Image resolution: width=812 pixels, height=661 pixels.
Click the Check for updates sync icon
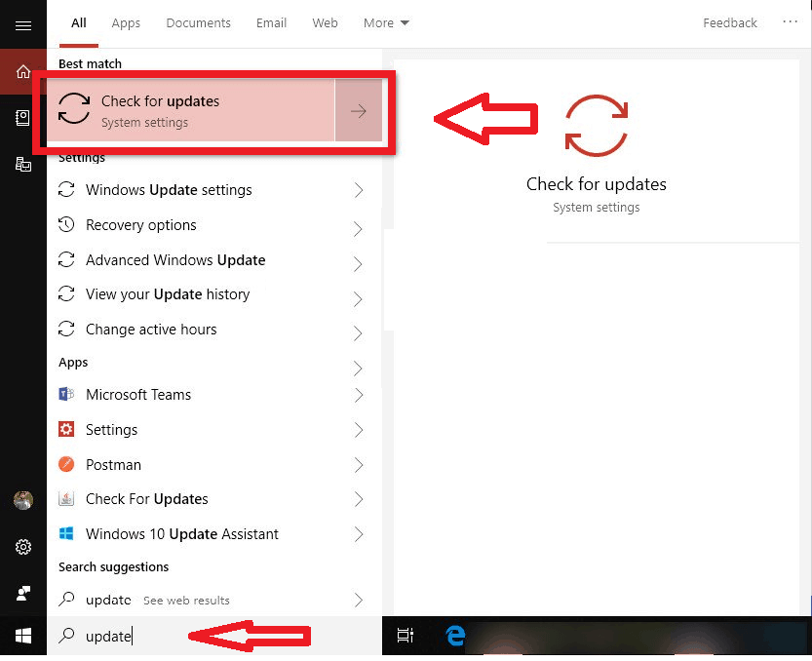(x=73, y=108)
